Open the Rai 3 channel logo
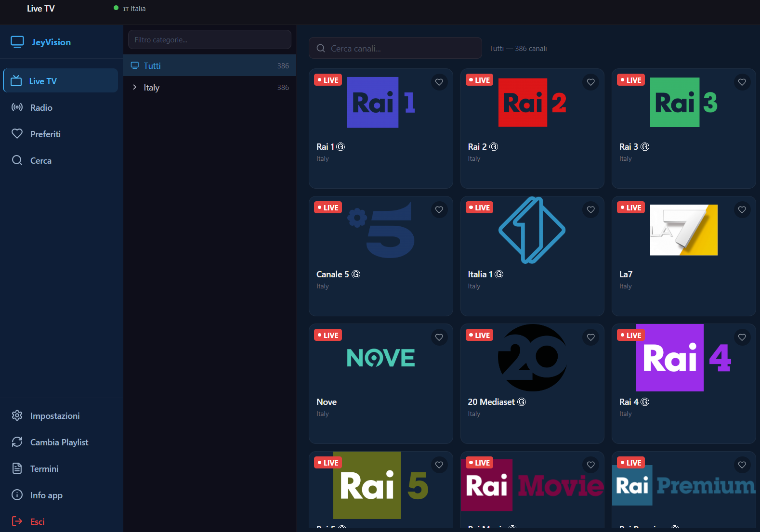This screenshot has height=532, width=760. 684,103
